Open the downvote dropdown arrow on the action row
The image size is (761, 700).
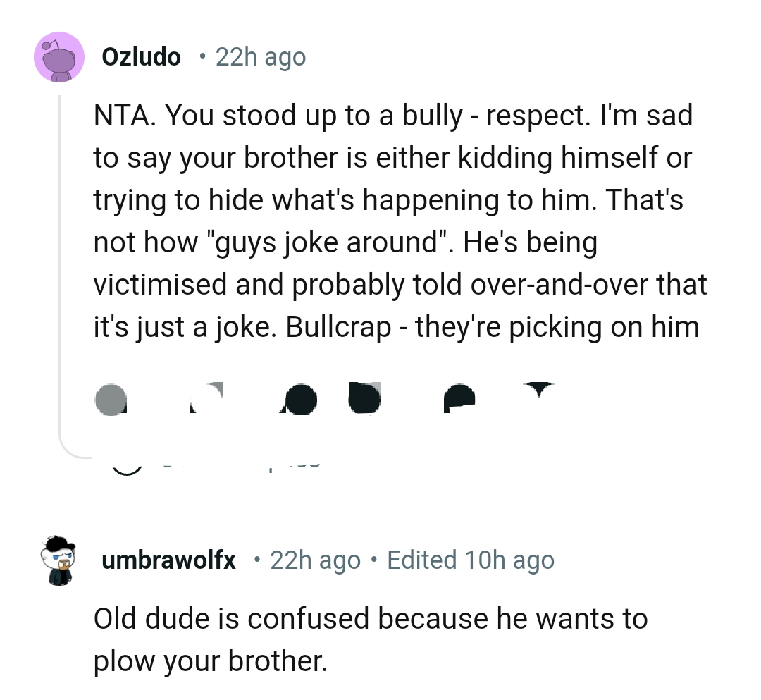click(x=539, y=395)
